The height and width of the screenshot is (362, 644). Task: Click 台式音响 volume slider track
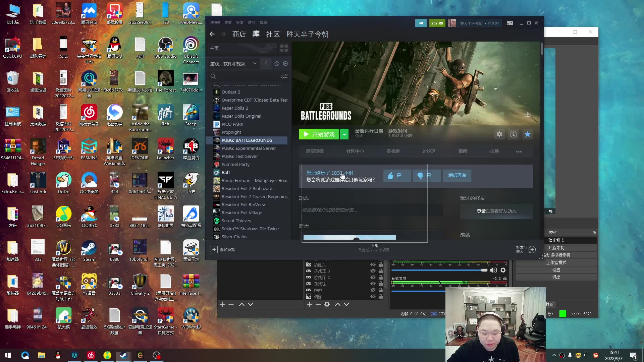[x=419, y=291]
